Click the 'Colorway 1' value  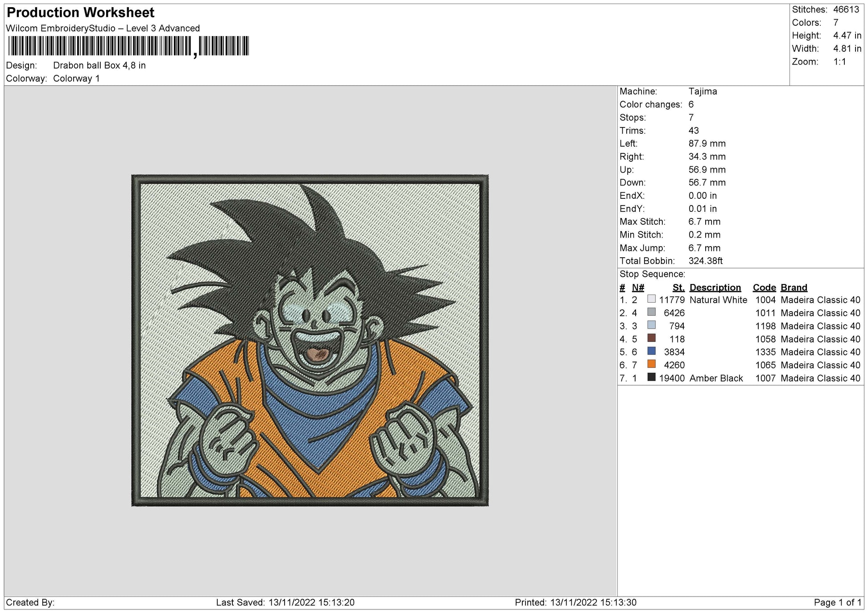tap(76, 78)
